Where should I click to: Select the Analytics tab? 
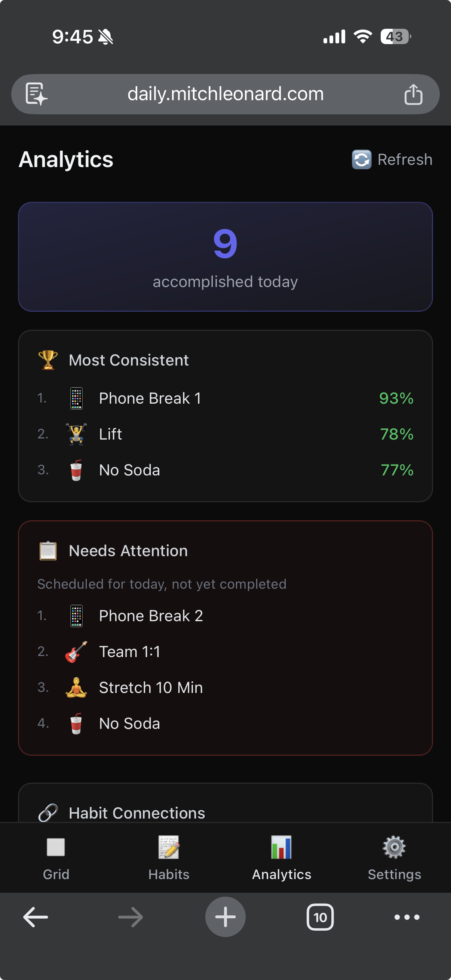coord(281,857)
